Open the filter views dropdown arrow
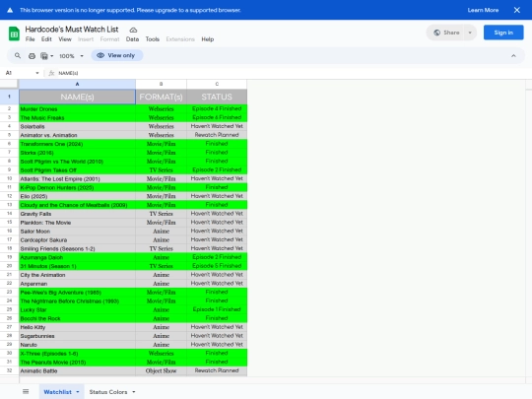Image resolution: width=532 pixels, height=399 pixels. (52, 56)
